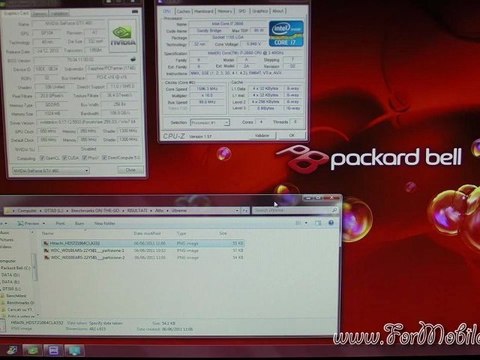Viewport: 480px width, 360px height.
Task: Click the RISULTATI segment in address bar
Action: click(137, 211)
